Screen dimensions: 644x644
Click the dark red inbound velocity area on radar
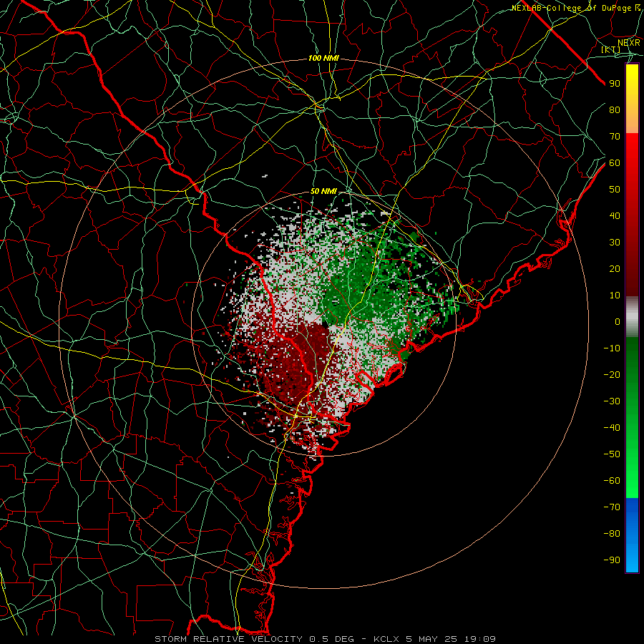pos(293,361)
